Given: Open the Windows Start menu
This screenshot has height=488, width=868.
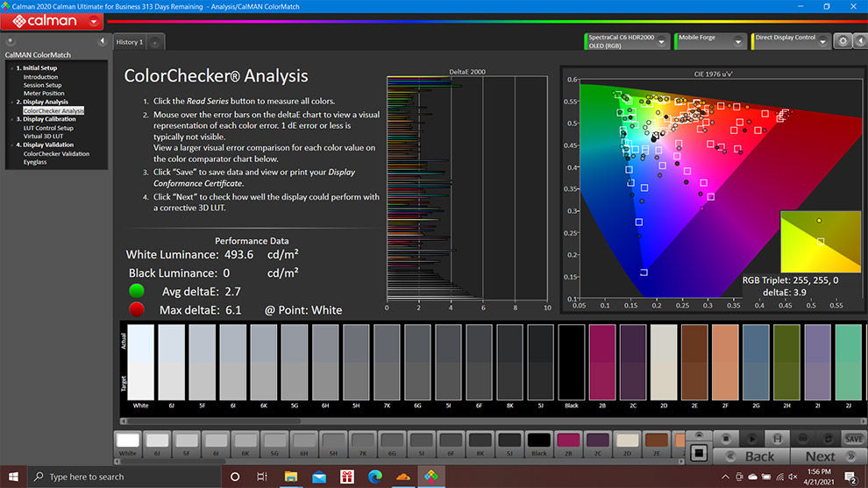Looking at the screenshot, I should tap(13, 477).
